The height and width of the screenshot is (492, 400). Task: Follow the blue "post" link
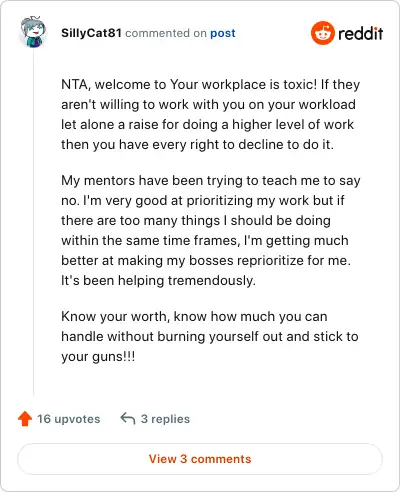coord(223,33)
